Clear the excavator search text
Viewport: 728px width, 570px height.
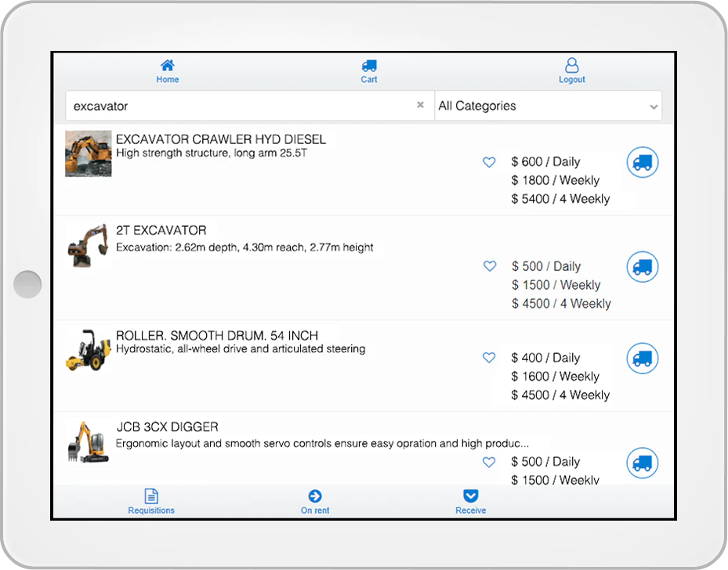pos(420,105)
